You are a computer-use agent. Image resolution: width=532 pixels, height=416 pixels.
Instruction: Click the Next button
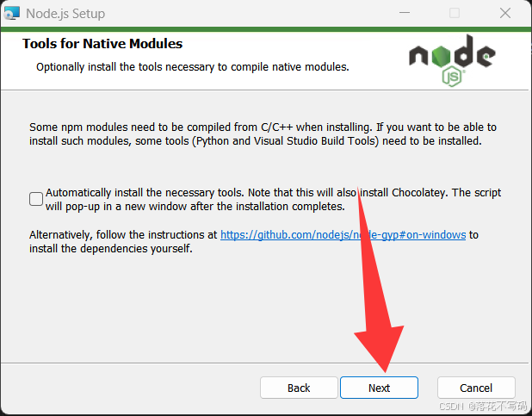pos(379,388)
